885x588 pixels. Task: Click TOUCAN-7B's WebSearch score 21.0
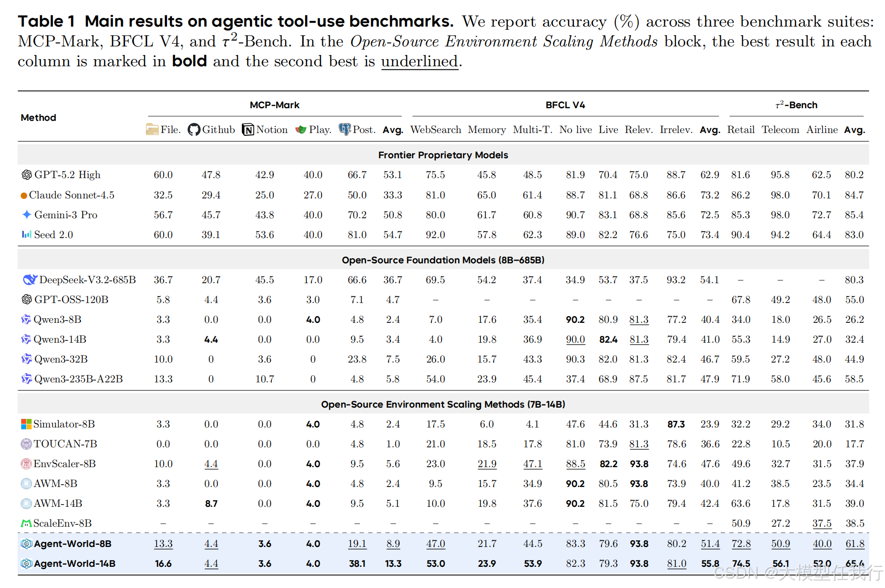coord(435,444)
